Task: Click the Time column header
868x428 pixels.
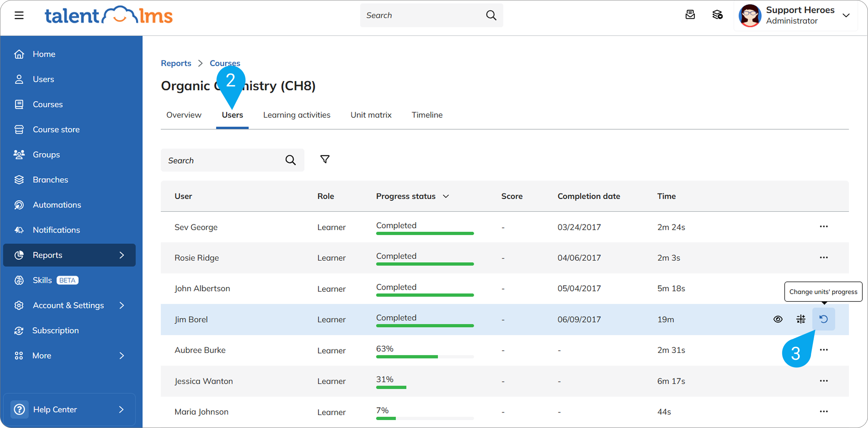Action: pyautogui.click(x=667, y=196)
